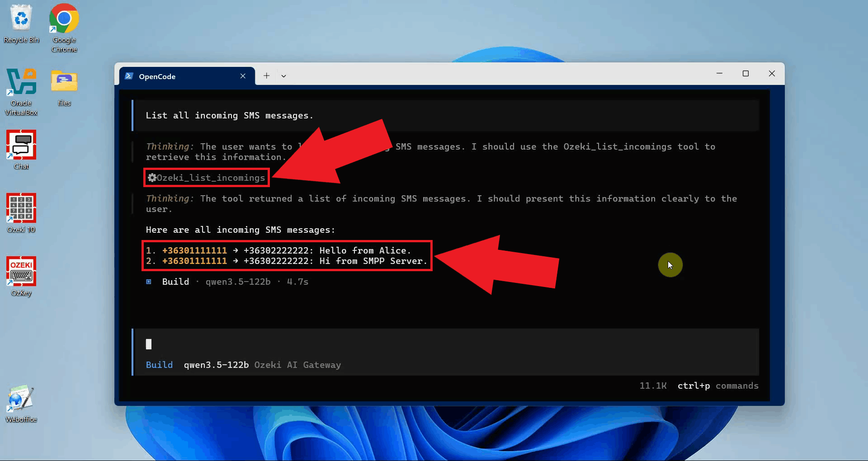Click the Build status text in response footer
This screenshot has width=868, height=461.
click(x=175, y=282)
